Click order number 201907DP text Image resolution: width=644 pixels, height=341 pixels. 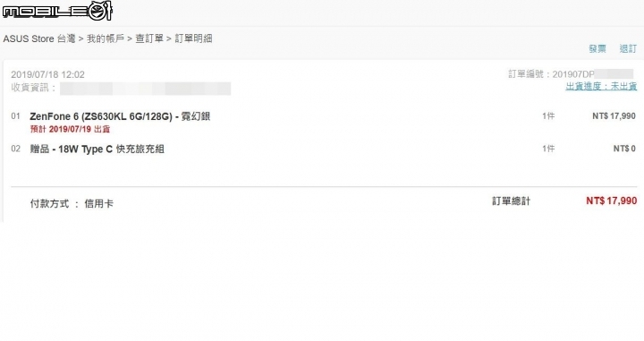click(551, 74)
